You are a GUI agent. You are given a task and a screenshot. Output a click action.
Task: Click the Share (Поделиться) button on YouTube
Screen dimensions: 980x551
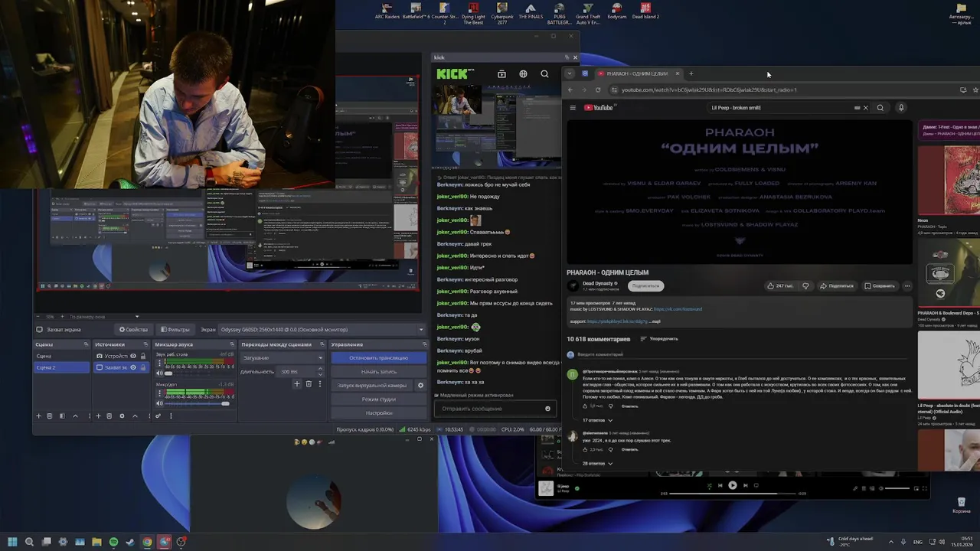pos(837,285)
